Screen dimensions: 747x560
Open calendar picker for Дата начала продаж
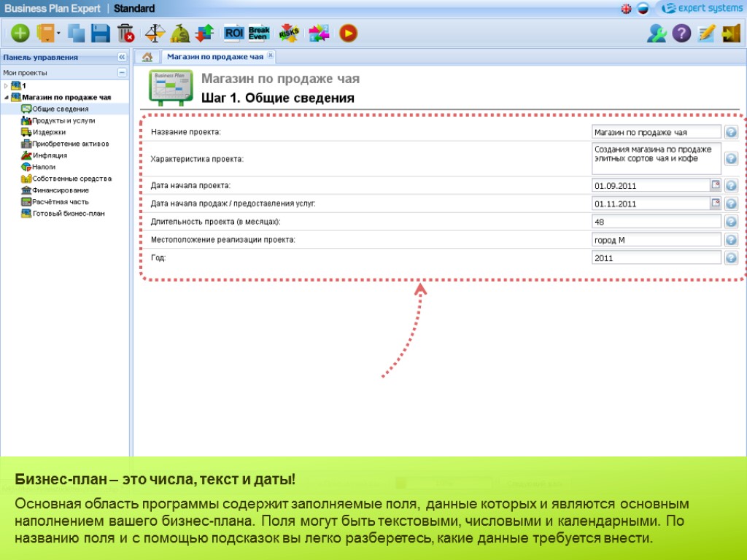716,203
